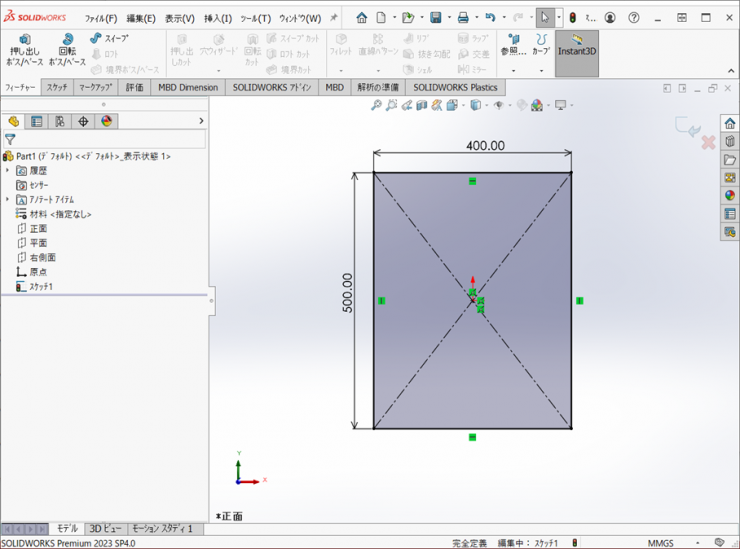Switch to the スケッチ (Sketch) ribbon tab
This screenshot has height=549, width=740.
coord(57,88)
